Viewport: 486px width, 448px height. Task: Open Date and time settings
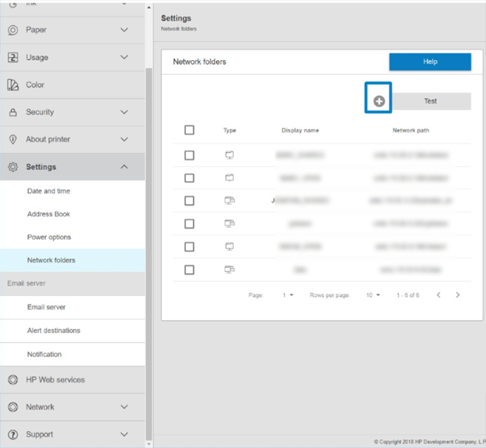point(48,191)
